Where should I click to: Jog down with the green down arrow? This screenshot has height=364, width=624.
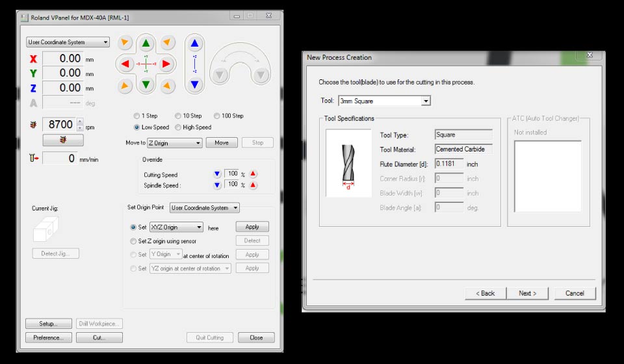[x=146, y=84]
